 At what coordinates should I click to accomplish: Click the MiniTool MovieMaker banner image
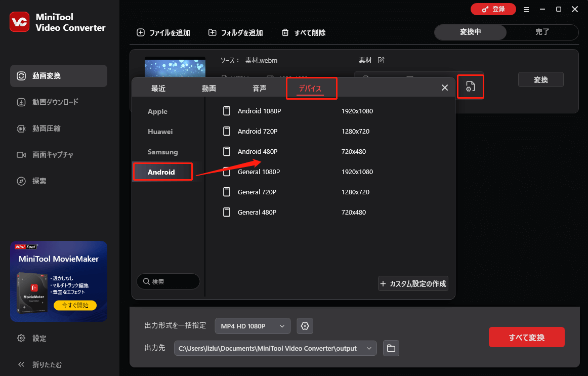(59, 281)
